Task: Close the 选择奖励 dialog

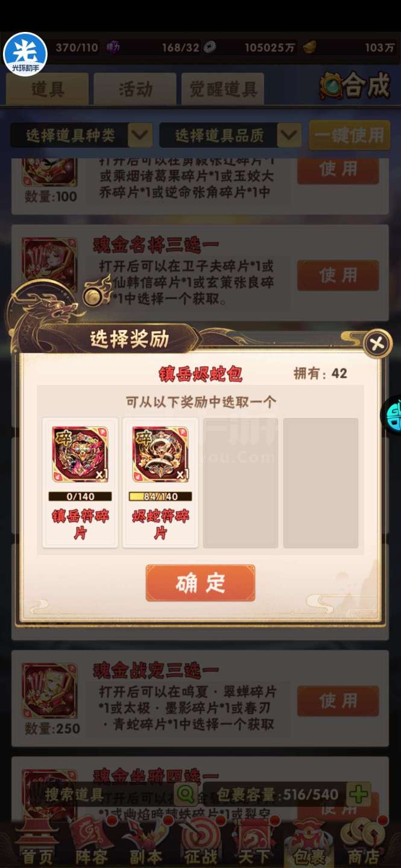Action: 377,344
